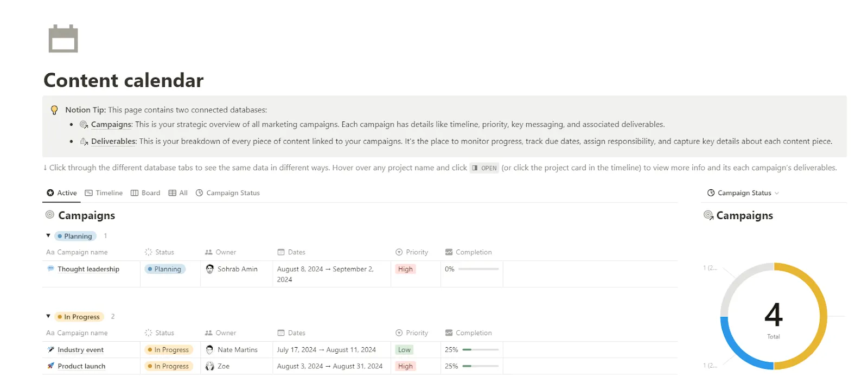Click the pie chart icon of the right Campaign Status view
Screen dimensions: 868x384
point(711,193)
